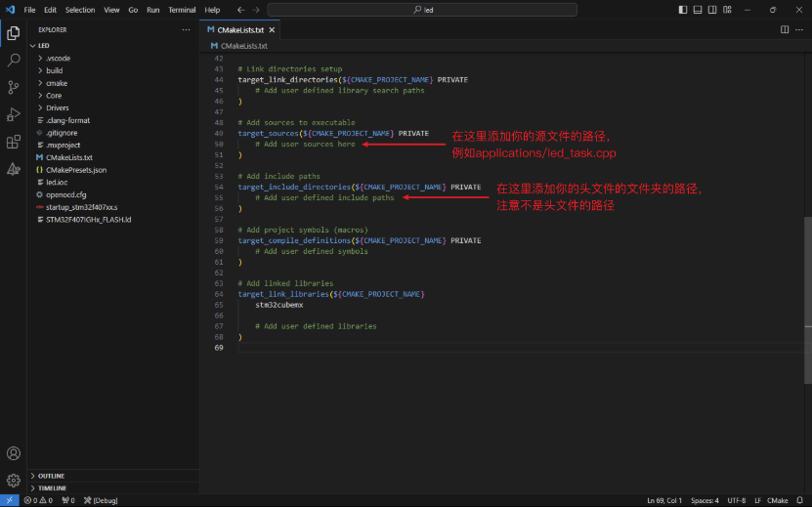Viewport: 812px width, 507px height.
Task: Go forward with the navigation arrow
Action: coord(256,10)
